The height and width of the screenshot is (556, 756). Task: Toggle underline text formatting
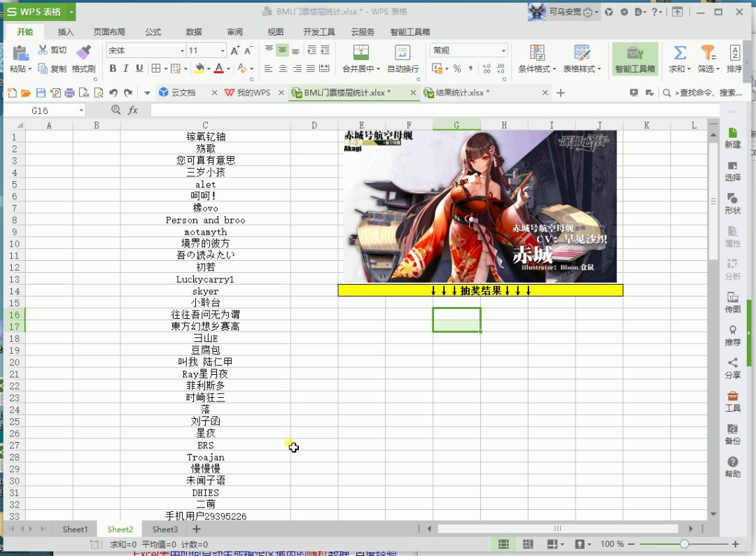139,69
